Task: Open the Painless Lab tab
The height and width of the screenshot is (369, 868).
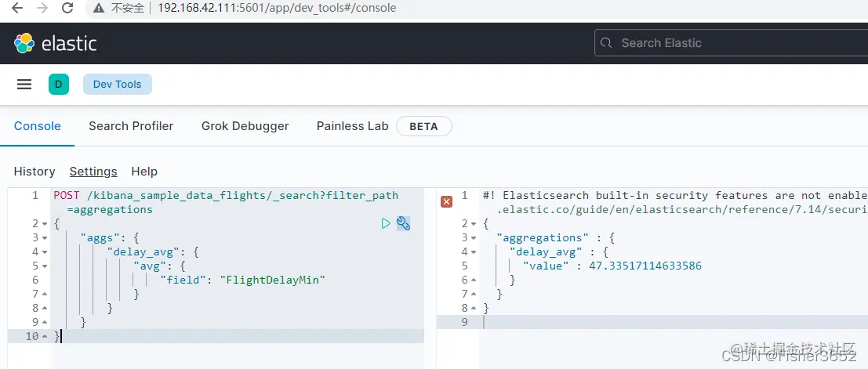Action: click(352, 126)
